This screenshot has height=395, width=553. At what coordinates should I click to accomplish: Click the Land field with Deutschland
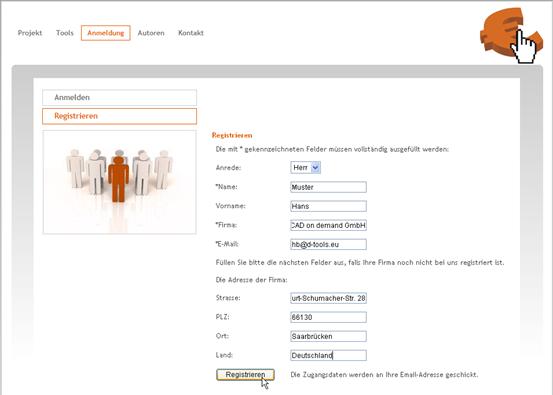[x=328, y=355]
